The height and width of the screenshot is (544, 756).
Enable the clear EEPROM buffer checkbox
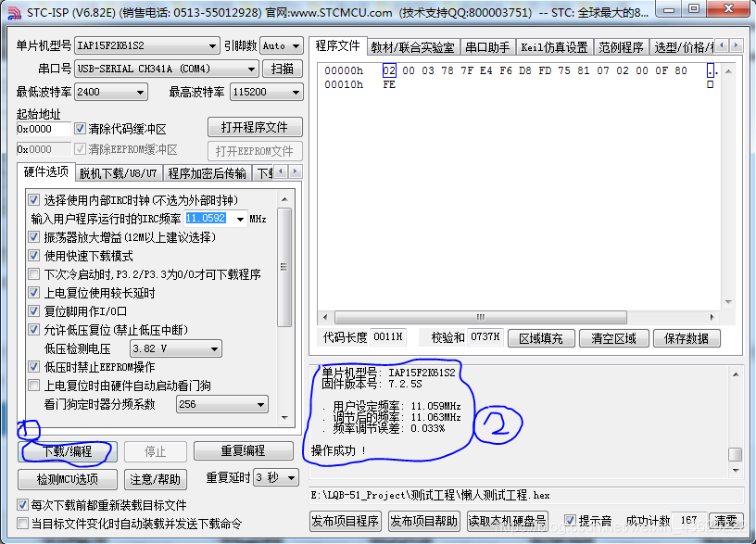(x=79, y=150)
